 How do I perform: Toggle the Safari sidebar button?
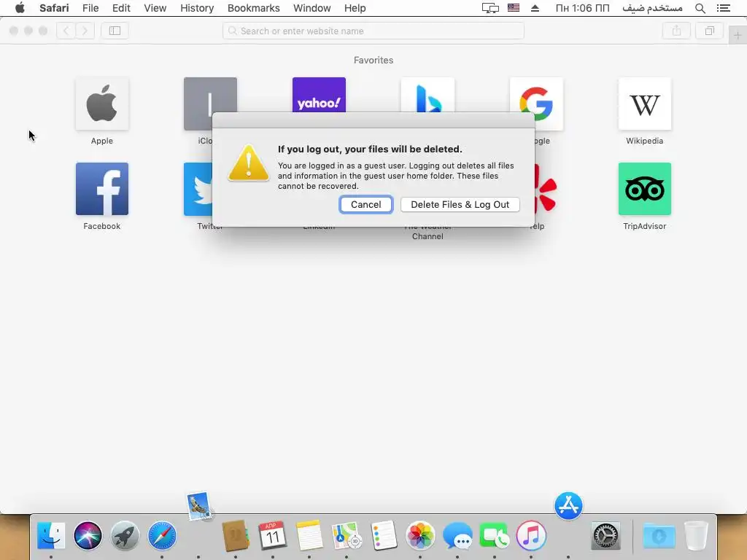pos(115,31)
